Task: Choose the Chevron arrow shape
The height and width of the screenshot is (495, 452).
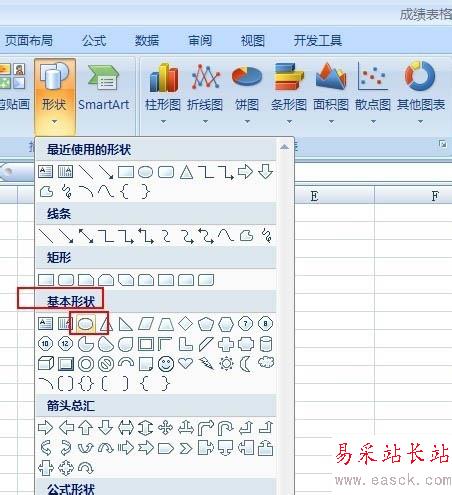Action: (186, 448)
